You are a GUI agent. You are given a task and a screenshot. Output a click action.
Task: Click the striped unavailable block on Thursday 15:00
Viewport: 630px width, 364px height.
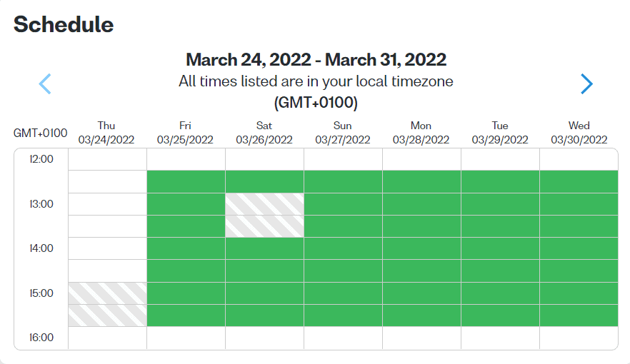pos(107,304)
